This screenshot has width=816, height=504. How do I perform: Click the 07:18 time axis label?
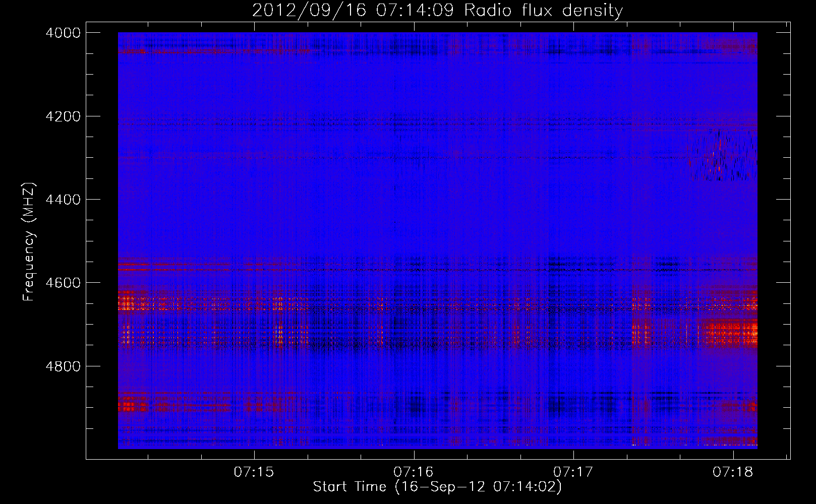point(733,472)
